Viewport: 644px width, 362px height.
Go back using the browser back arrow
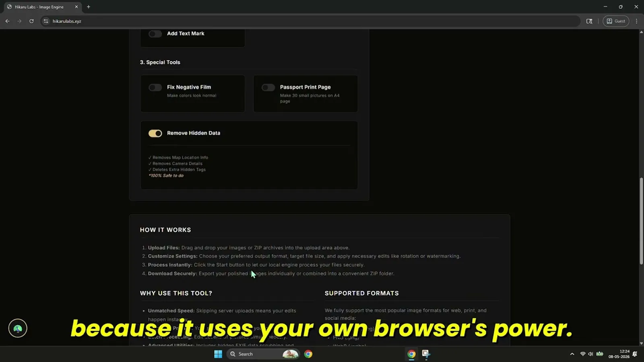tap(7, 21)
